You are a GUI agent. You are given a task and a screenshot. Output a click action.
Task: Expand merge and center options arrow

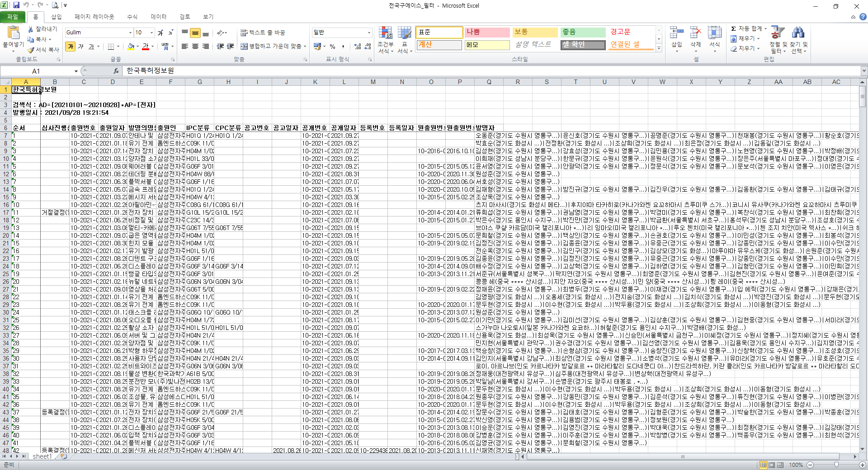click(x=305, y=47)
